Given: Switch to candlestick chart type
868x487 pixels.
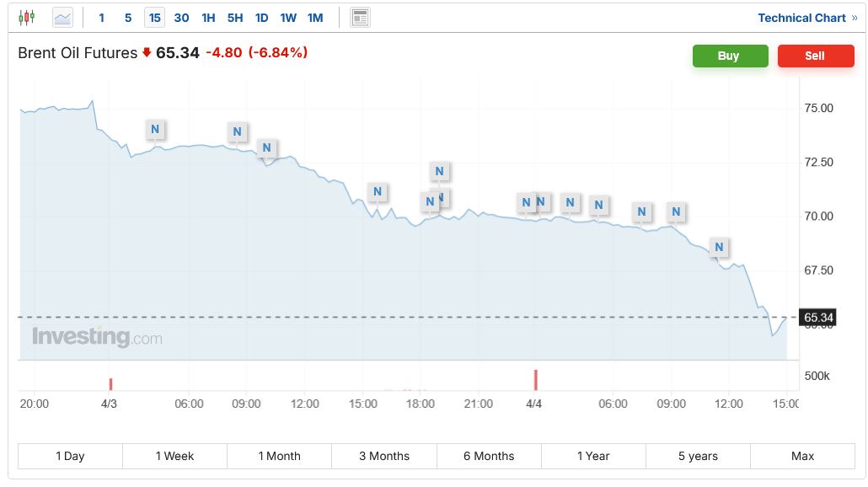Looking at the screenshot, I should point(26,17).
